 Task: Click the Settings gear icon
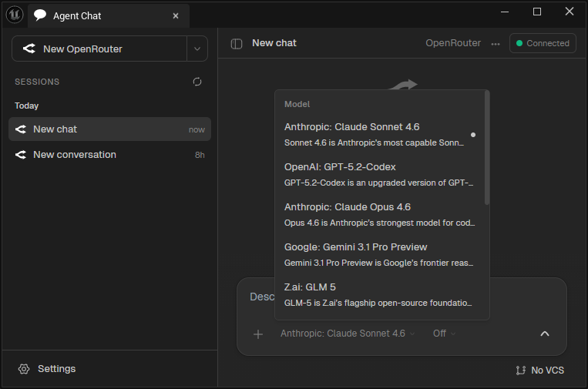(24, 369)
